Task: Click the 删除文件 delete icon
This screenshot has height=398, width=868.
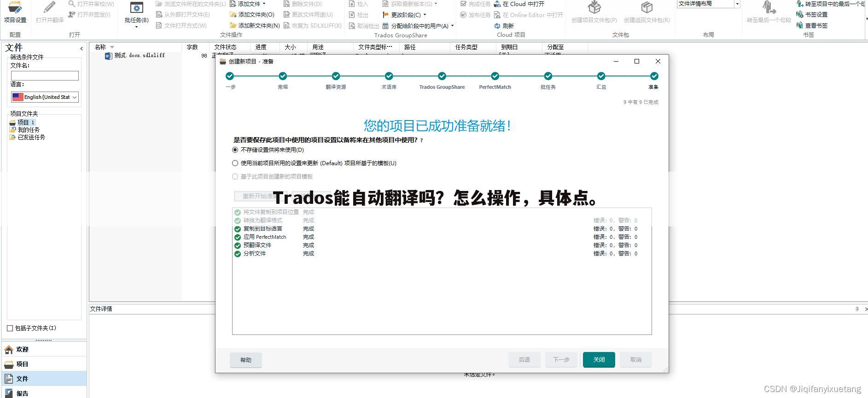Action: coord(286,4)
